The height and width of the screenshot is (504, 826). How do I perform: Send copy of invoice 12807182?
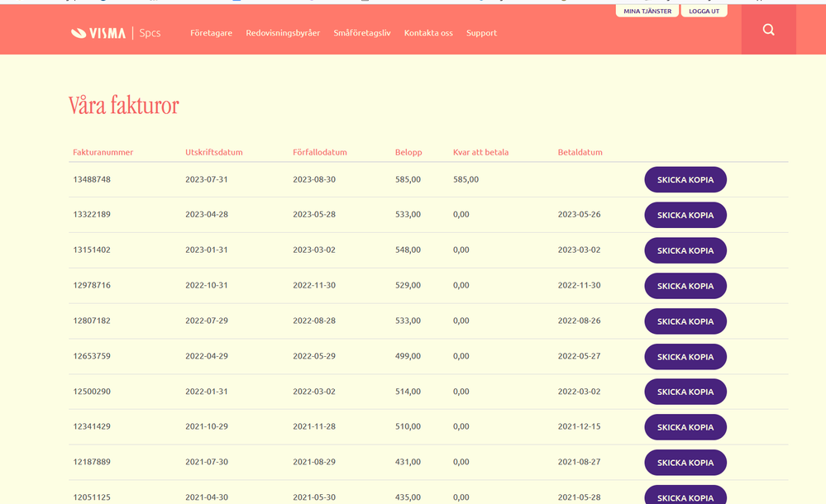tap(685, 321)
